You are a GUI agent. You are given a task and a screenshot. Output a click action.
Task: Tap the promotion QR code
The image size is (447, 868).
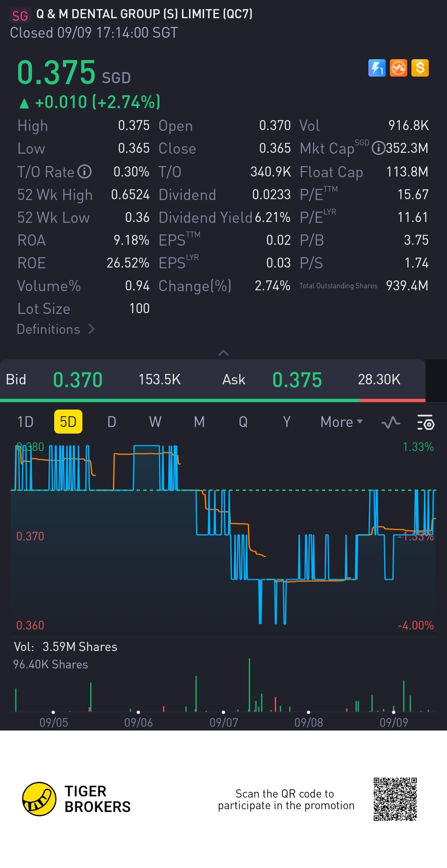click(395, 799)
